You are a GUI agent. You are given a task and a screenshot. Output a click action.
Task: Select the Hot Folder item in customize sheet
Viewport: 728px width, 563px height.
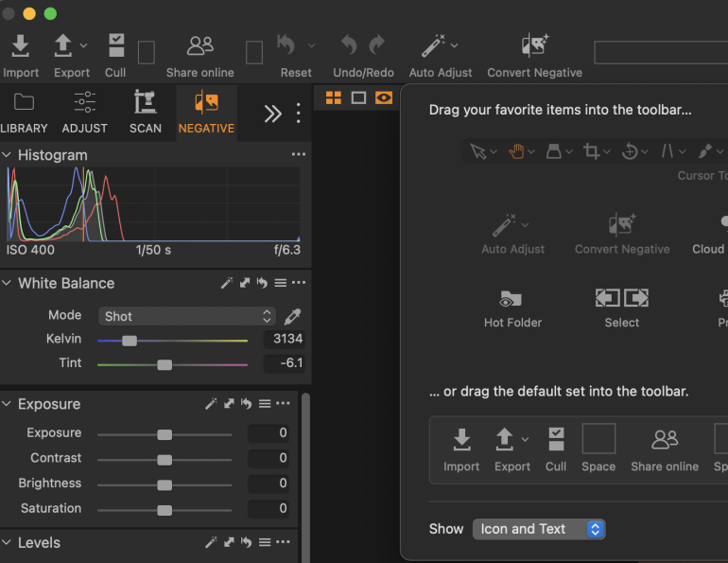[x=512, y=308]
